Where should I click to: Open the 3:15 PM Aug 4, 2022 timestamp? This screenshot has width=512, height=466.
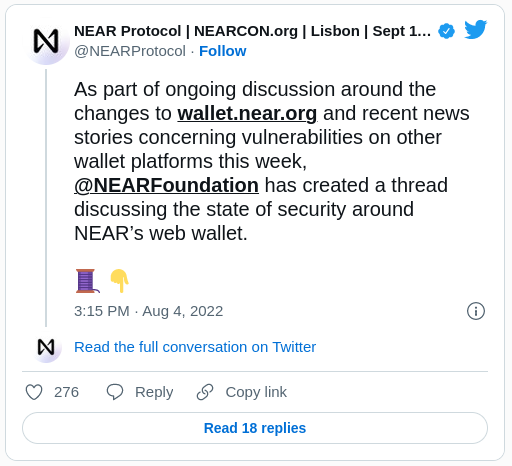pyautogui.click(x=148, y=311)
